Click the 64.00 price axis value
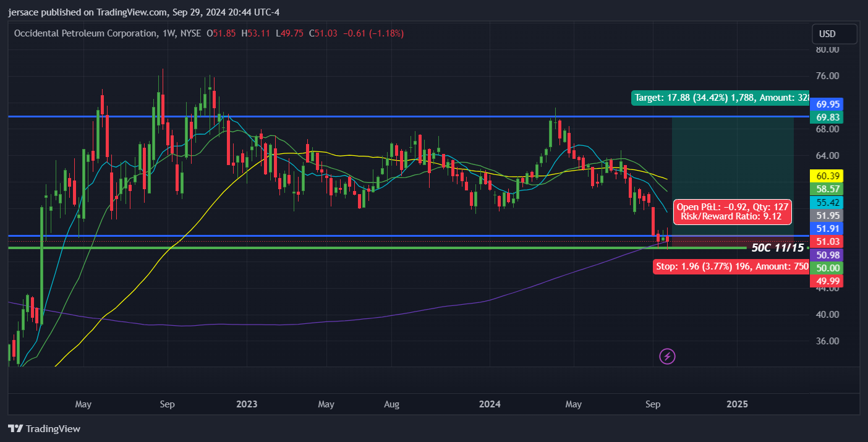 tap(827, 155)
